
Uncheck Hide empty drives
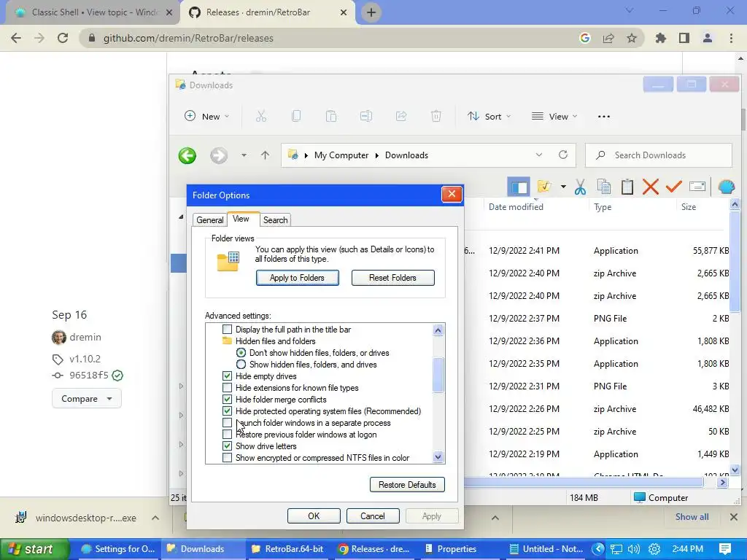[x=228, y=376]
